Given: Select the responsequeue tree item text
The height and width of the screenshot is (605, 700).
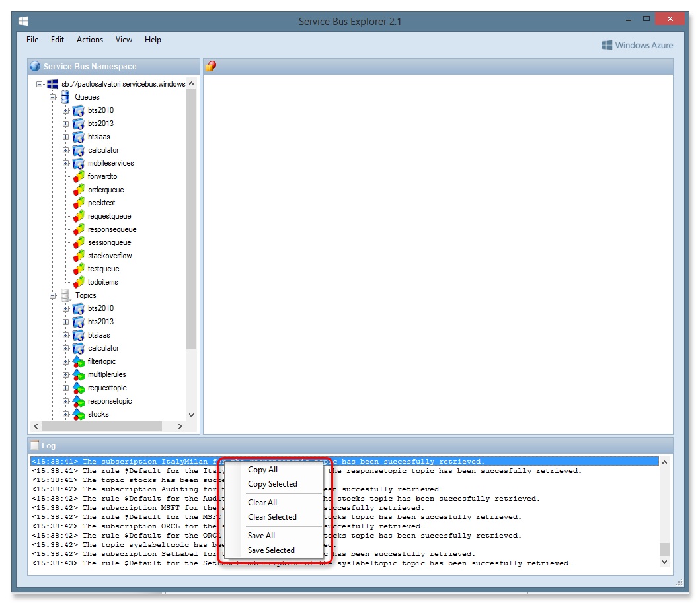Looking at the screenshot, I should tap(112, 229).
